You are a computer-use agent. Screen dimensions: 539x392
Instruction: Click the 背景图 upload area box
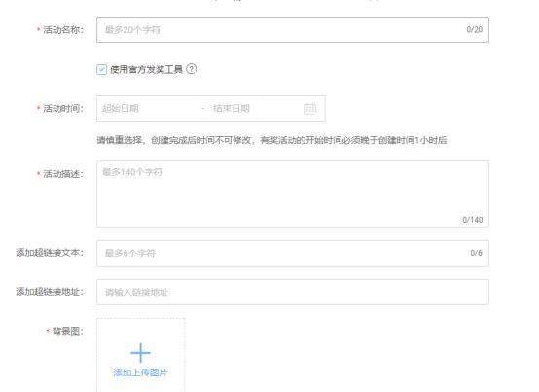[x=141, y=355]
